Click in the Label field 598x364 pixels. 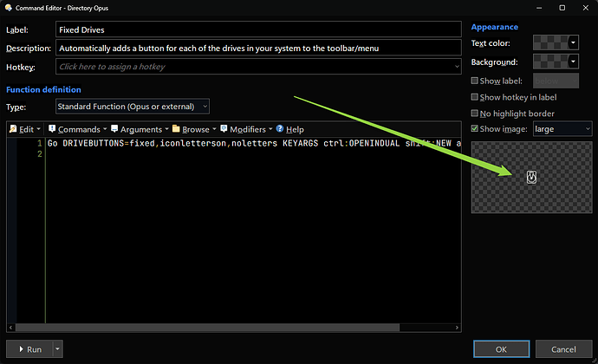pos(258,29)
